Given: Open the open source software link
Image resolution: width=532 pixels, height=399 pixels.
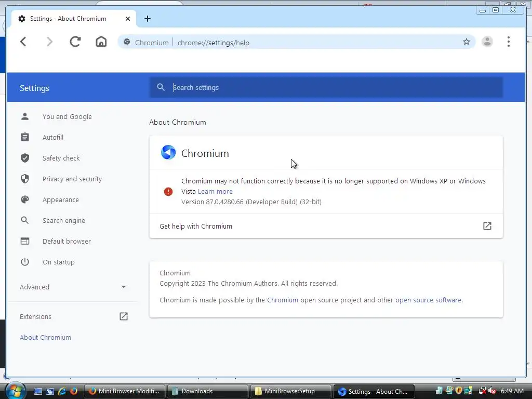Looking at the screenshot, I should pos(429,300).
